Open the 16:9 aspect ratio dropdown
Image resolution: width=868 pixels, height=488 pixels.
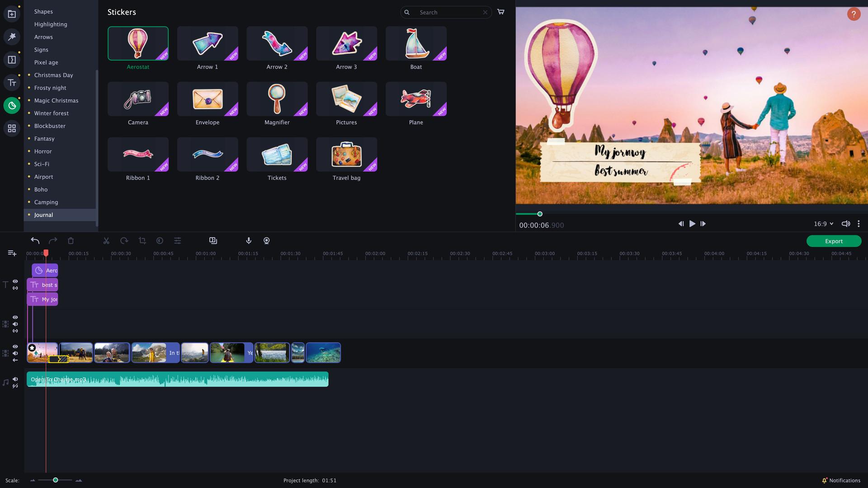tap(823, 224)
